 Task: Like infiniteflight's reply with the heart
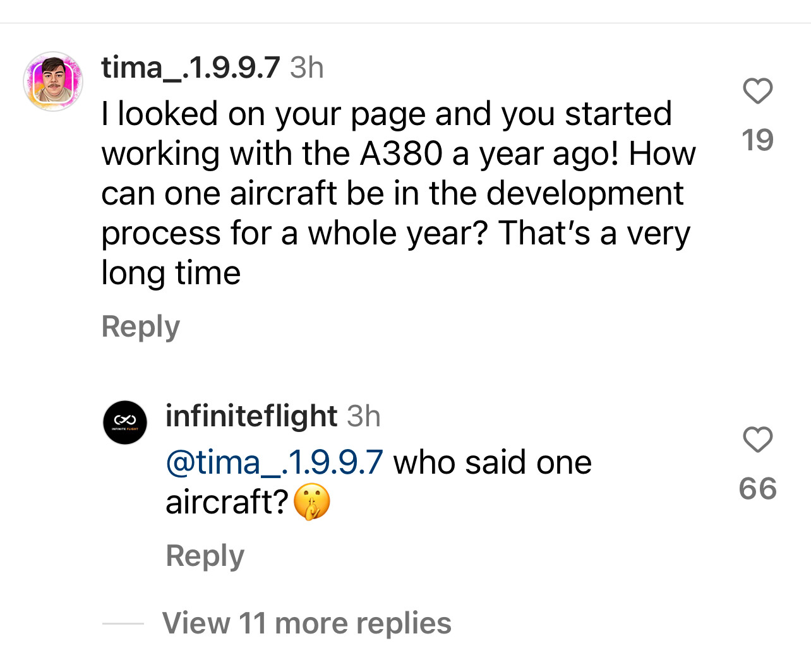(x=757, y=440)
